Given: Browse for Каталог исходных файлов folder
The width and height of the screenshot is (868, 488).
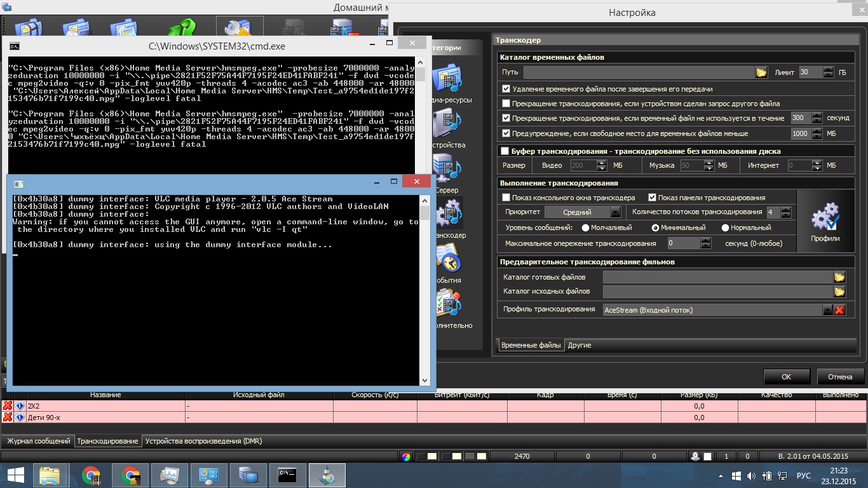Looking at the screenshot, I should [839, 291].
